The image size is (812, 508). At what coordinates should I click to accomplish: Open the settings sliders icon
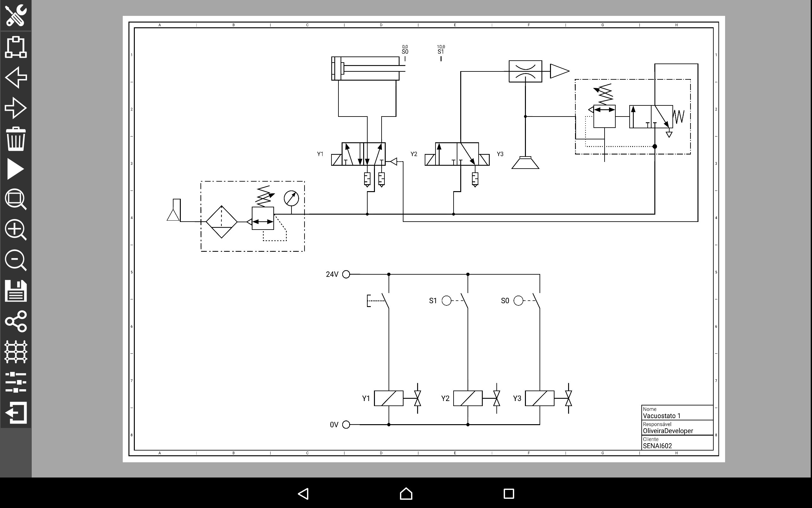(x=16, y=382)
